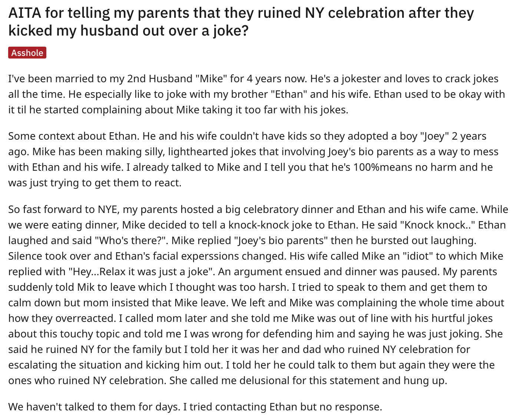Open the AITA post title
Viewport: 516px width, 420px height.
[x=241, y=21]
